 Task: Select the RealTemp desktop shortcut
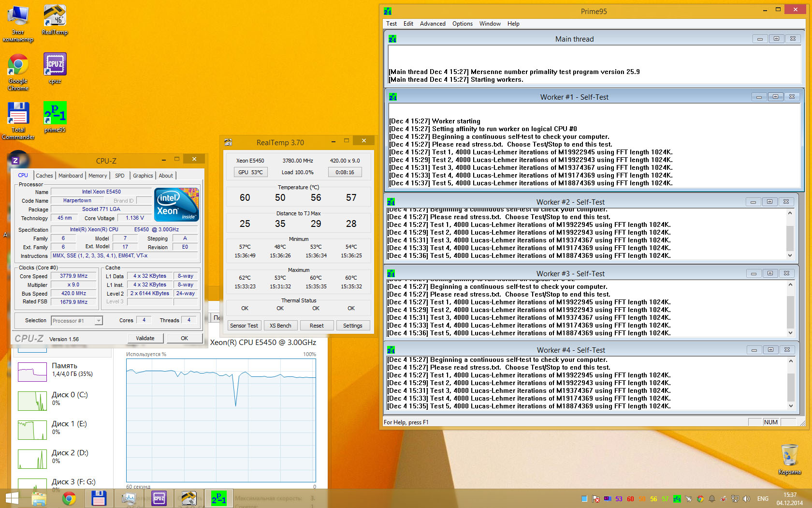pyautogui.click(x=55, y=20)
